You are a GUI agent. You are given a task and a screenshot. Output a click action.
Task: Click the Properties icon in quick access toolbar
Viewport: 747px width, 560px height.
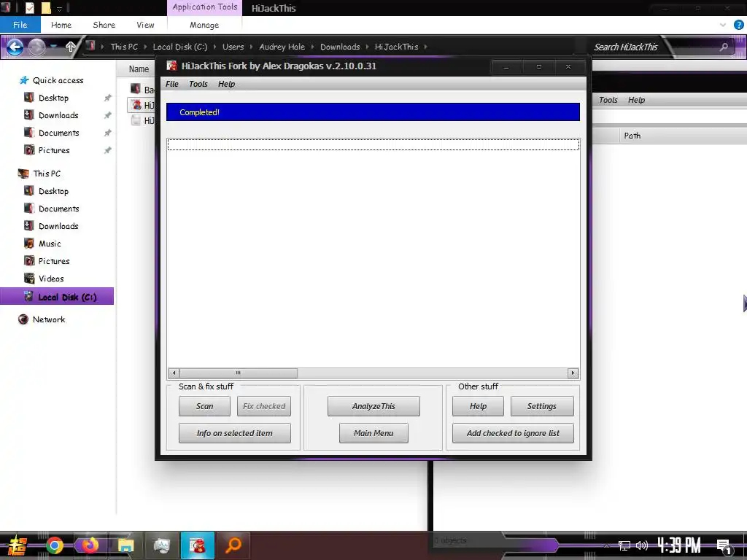coord(29,8)
